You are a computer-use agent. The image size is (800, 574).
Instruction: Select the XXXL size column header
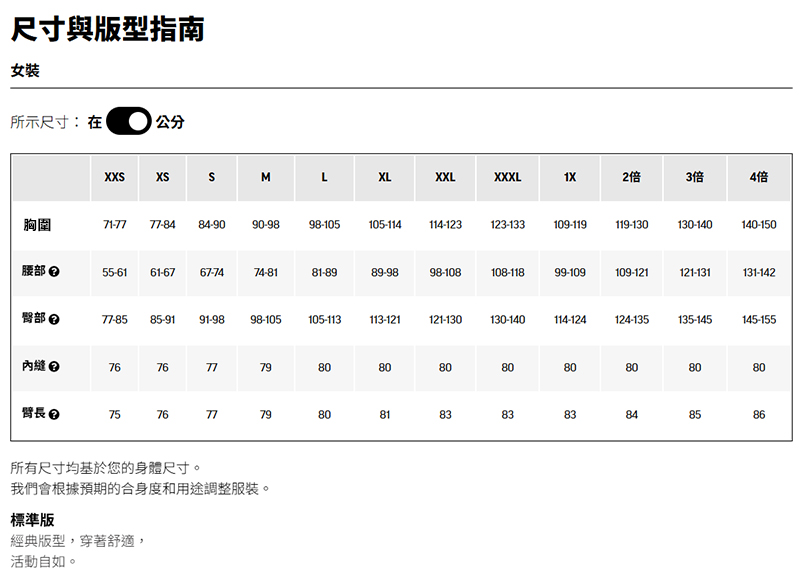click(x=507, y=177)
